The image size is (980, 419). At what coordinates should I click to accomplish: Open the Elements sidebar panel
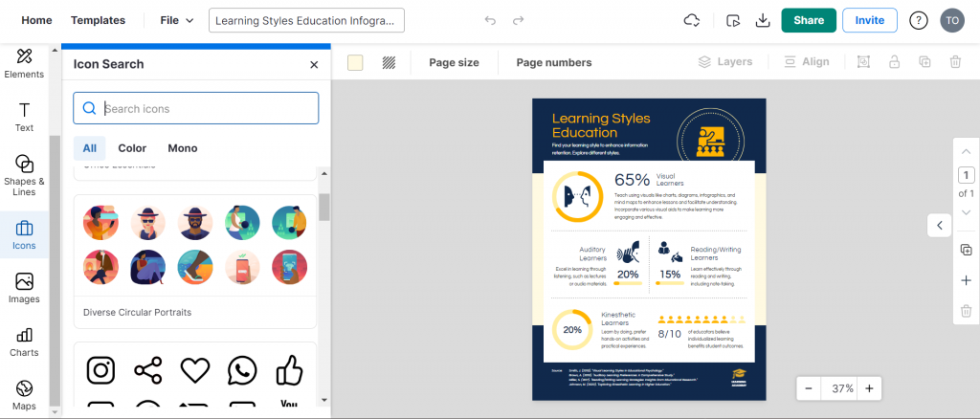(24, 64)
